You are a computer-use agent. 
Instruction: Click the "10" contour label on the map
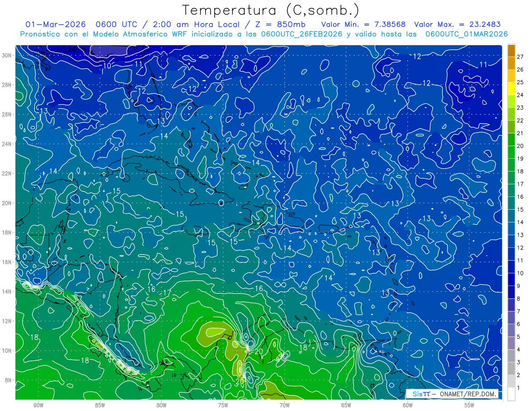(x=107, y=66)
